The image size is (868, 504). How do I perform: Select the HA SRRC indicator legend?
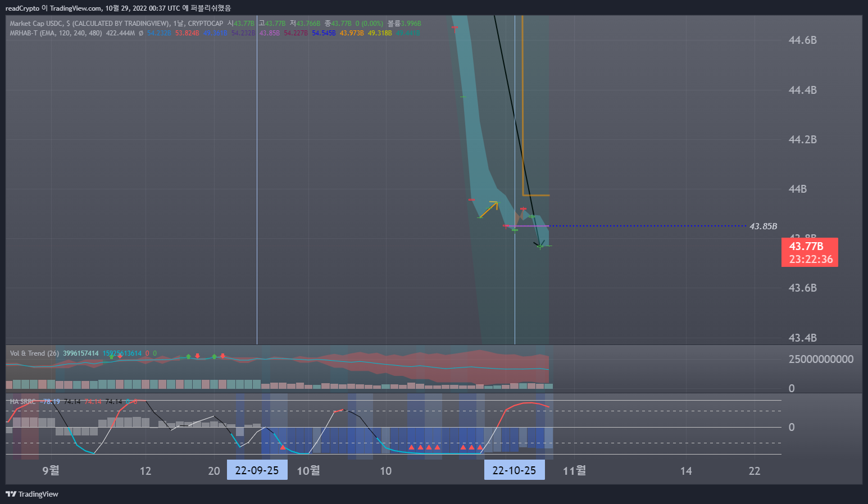click(22, 402)
